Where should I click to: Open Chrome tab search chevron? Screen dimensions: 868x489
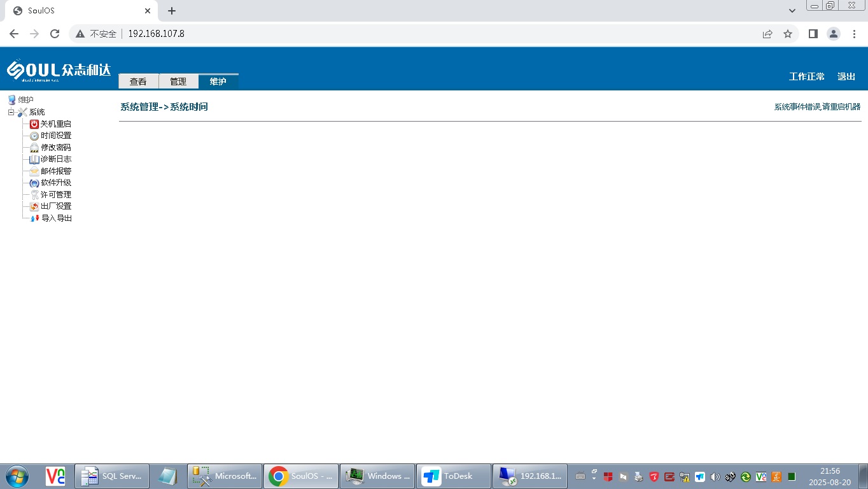click(792, 11)
